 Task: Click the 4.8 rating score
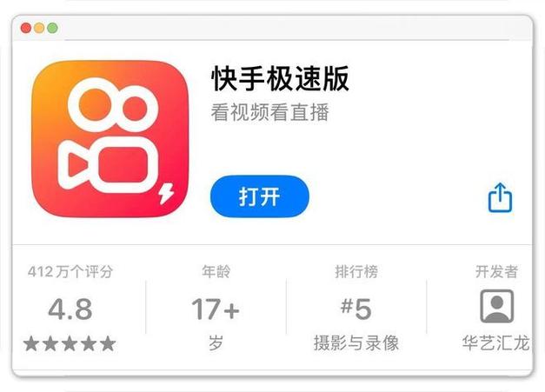pyautogui.click(x=70, y=309)
